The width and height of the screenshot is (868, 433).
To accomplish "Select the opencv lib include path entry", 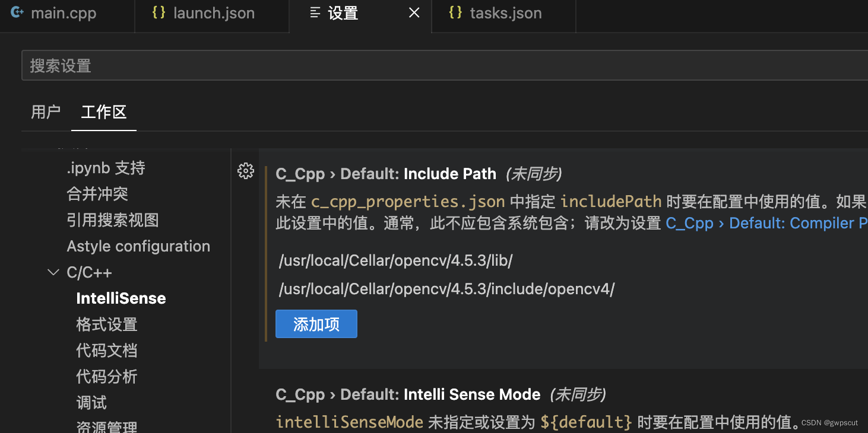I will (395, 260).
